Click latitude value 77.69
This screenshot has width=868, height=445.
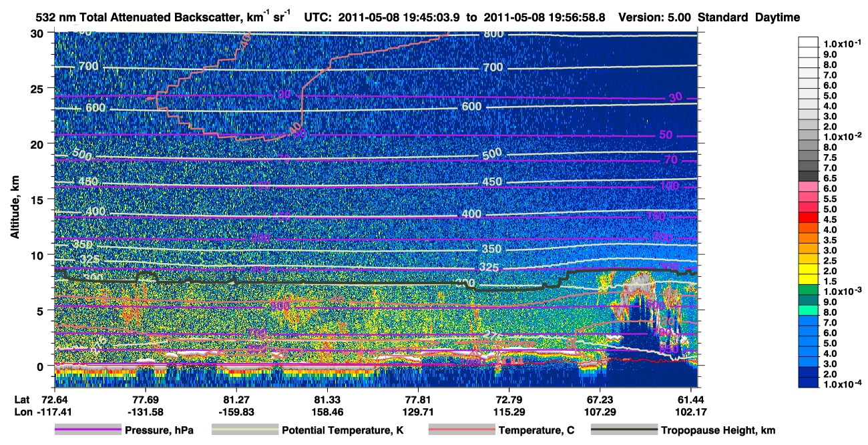(146, 399)
